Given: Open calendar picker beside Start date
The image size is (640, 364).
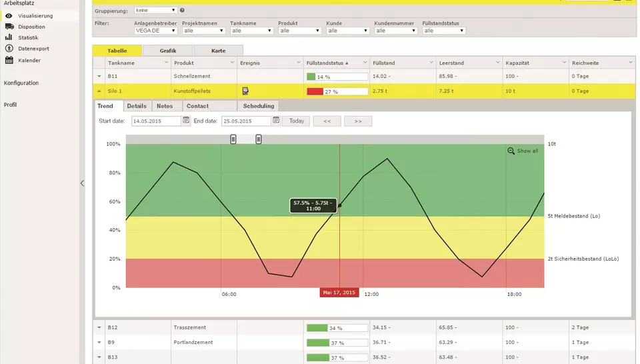Looking at the screenshot, I should click(185, 121).
